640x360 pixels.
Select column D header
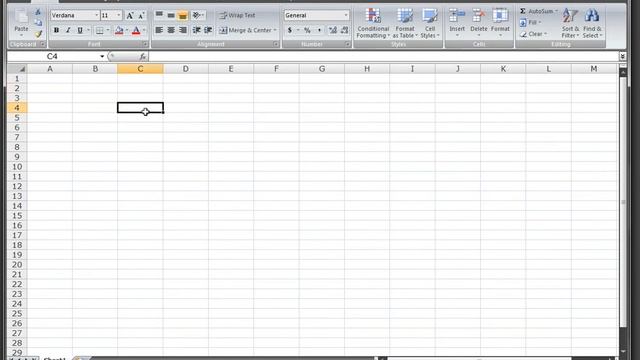coord(186,69)
